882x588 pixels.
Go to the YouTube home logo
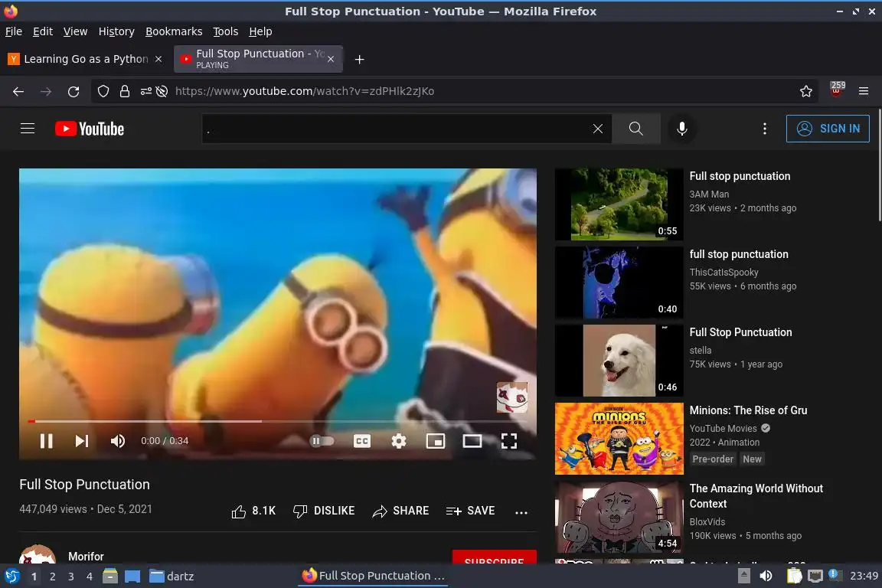(90, 129)
